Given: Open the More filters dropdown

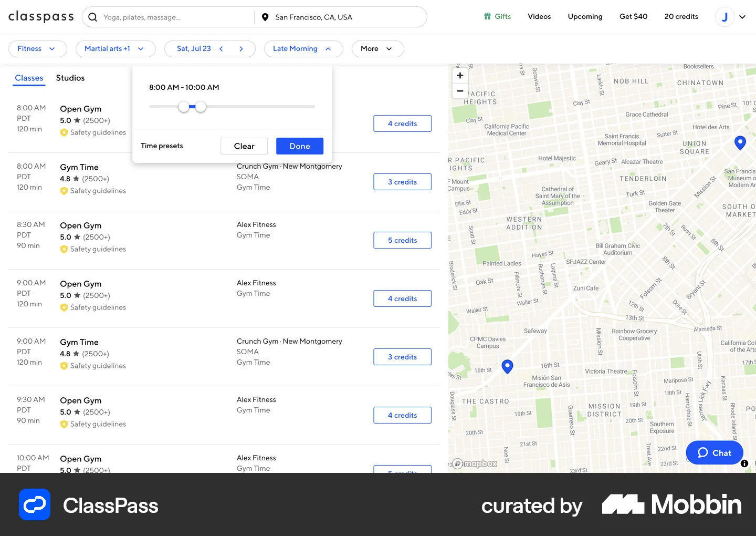Looking at the screenshot, I should [x=377, y=49].
